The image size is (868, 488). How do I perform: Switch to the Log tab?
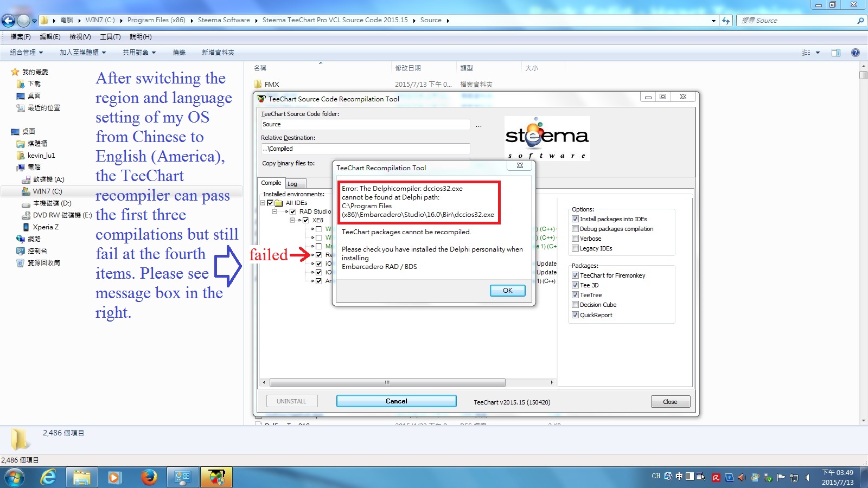pos(295,184)
